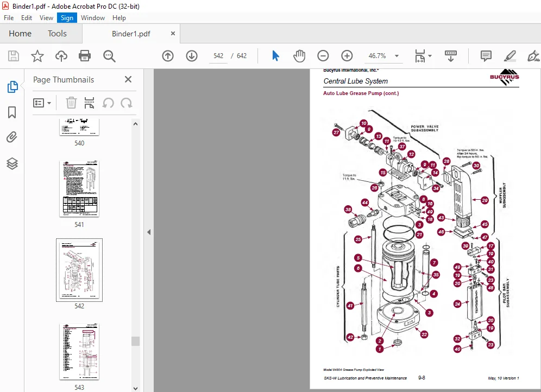Delete selected page with trash icon
This screenshot has height=392, width=541.
click(71, 103)
